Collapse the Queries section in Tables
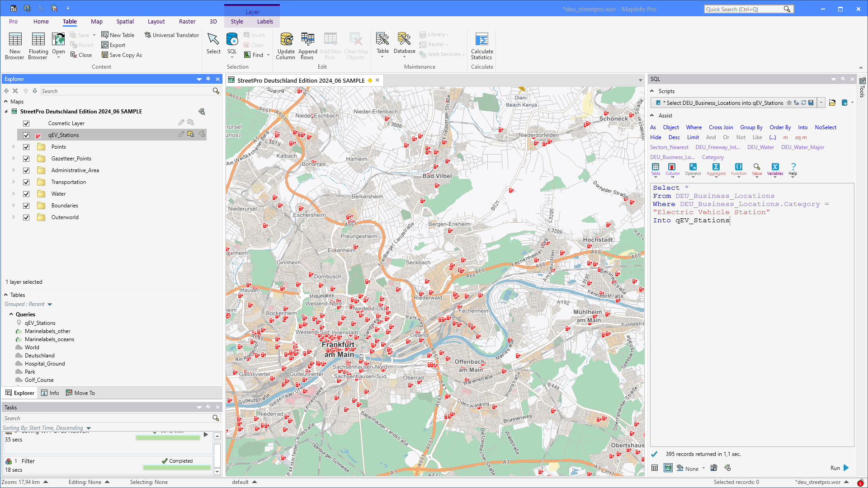This screenshot has width=868, height=488. coord(12,314)
